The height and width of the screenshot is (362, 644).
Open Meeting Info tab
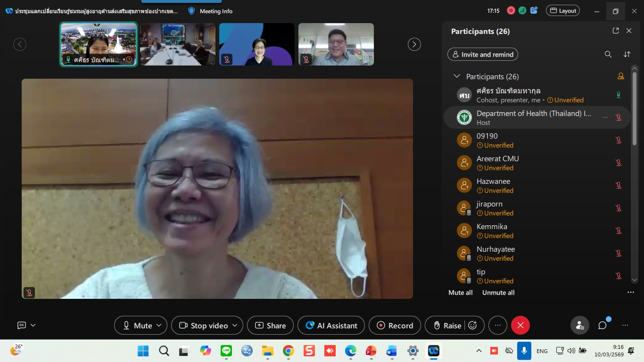210,11
